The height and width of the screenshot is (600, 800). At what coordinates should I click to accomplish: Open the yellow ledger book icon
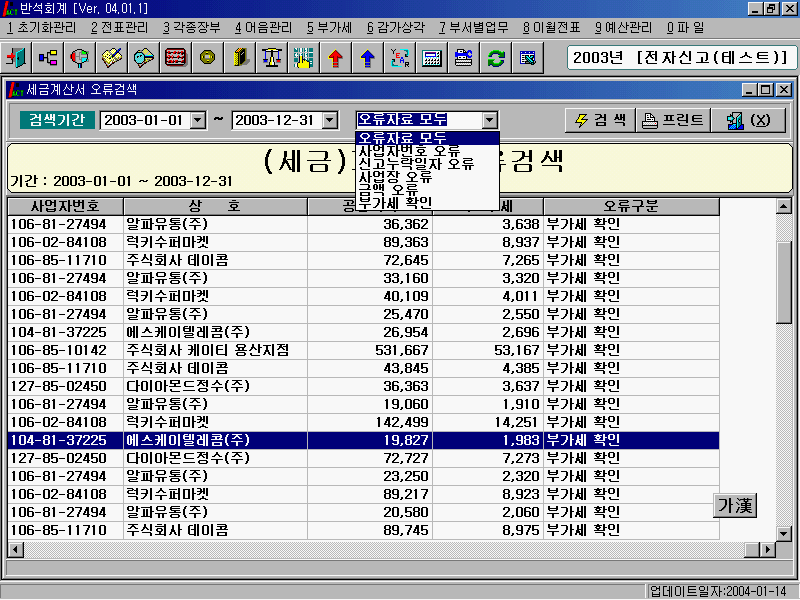click(239, 58)
